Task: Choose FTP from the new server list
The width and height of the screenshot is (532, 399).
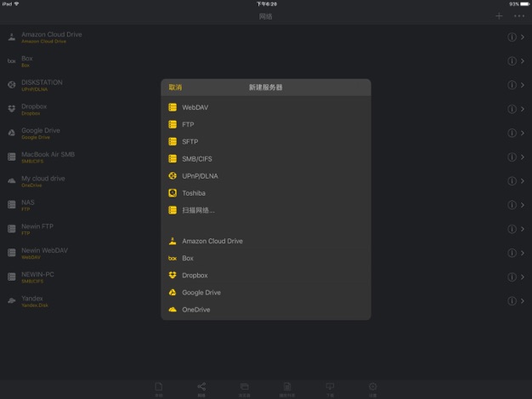Action: [188, 124]
